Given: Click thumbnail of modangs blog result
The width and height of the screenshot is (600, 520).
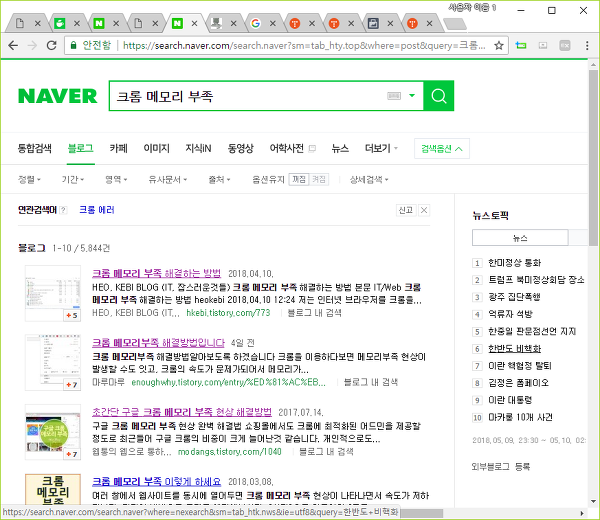Looking at the screenshot, I should point(53,432).
